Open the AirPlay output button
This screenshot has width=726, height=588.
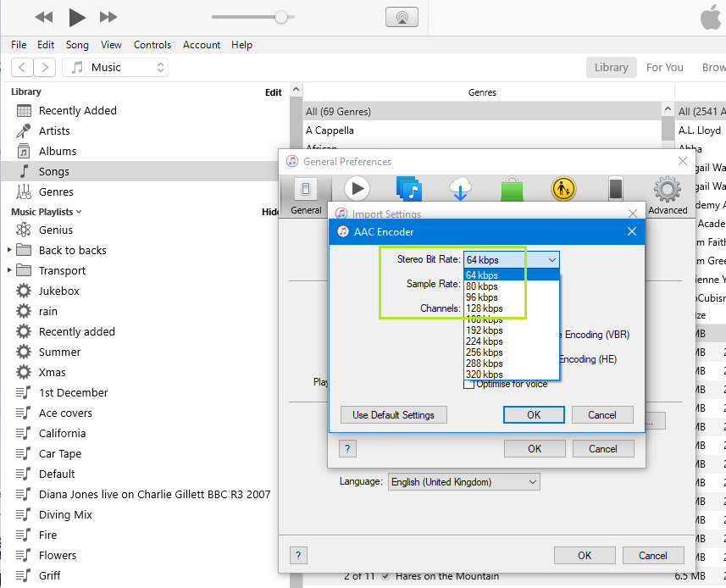click(402, 17)
